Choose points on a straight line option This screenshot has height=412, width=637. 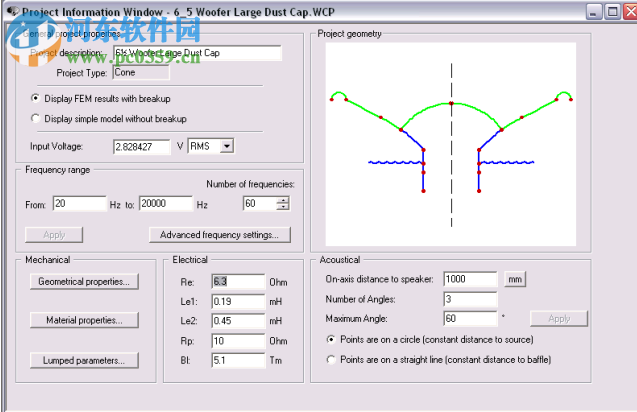tap(331, 359)
